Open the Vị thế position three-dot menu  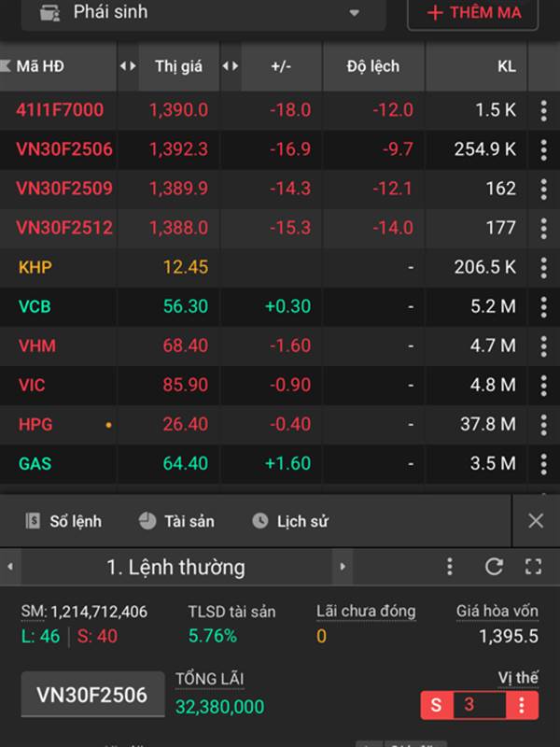pos(522,705)
